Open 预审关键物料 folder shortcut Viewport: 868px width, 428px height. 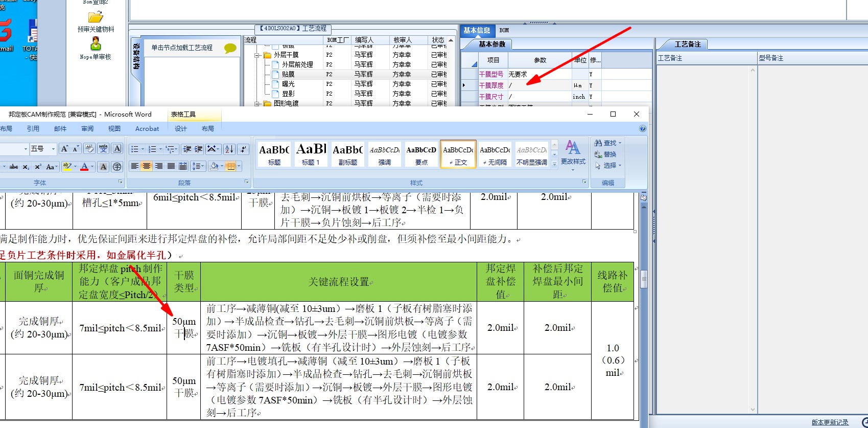(x=96, y=21)
